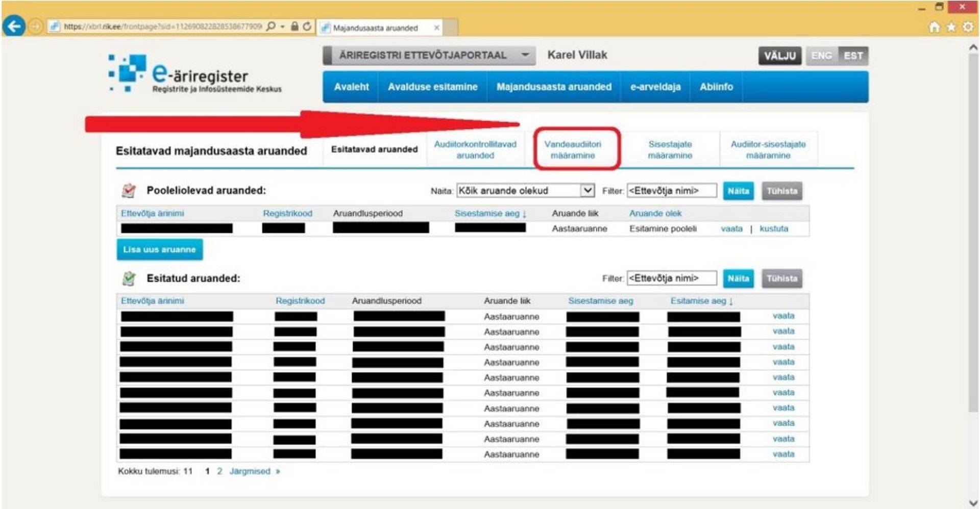Click the browser refresh icon
The image size is (980, 509).
coord(307,27)
